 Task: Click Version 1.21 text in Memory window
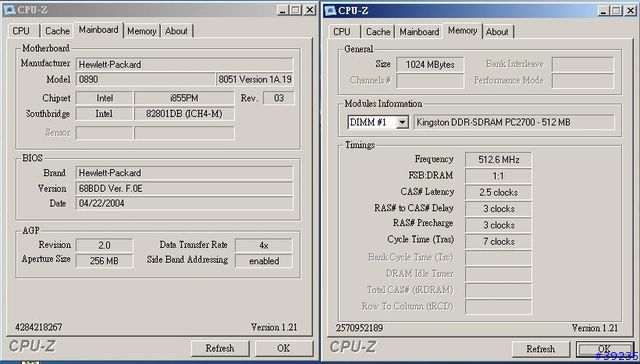tap(595, 328)
